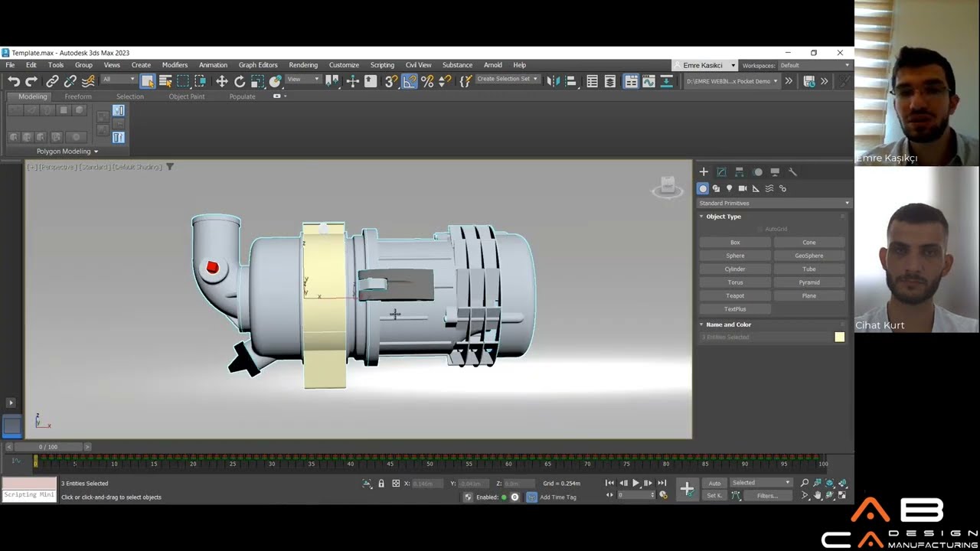Image resolution: width=980 pixels, height=551 pixels.
Task: Open the Utilities panel wrench tab
Action: tap(792, 172)
